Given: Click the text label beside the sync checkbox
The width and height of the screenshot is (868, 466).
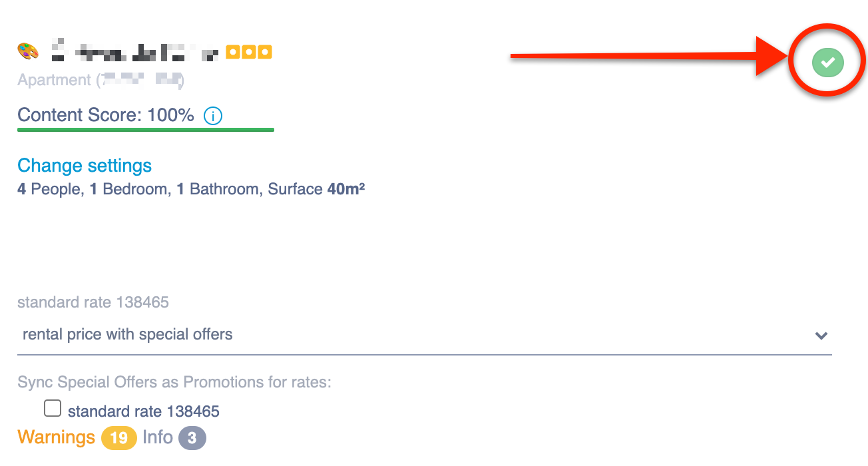Looking at the screenshot, I should 143,411.
